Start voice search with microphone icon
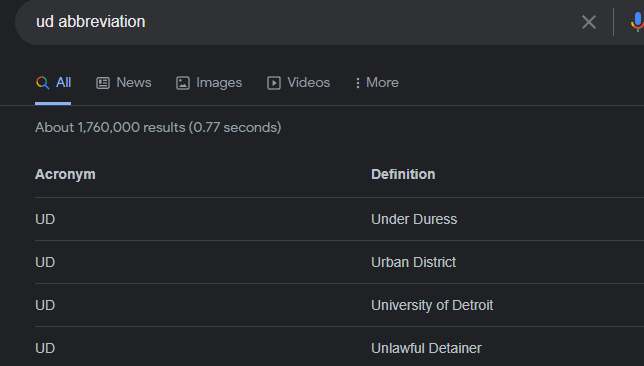The height and width of the screenshot is (366, 644). point(637,22)
